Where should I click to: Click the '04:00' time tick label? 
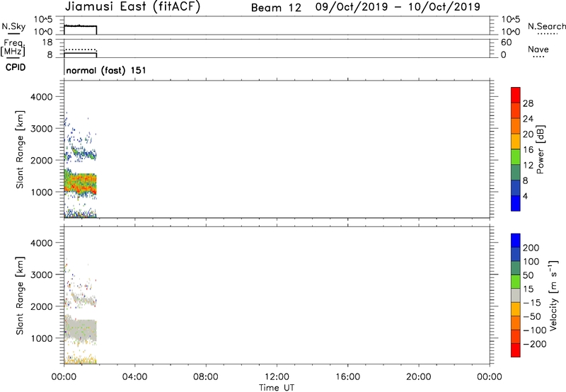pos(134,377)
